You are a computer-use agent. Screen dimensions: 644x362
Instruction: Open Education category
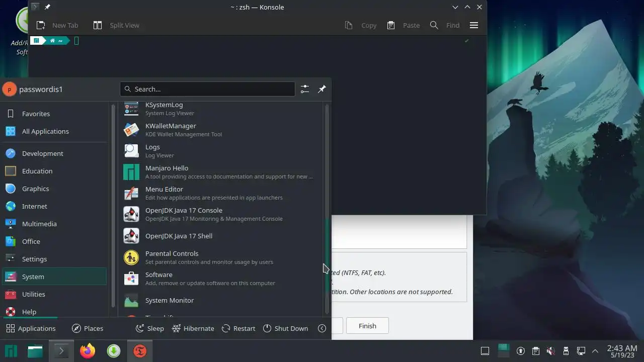pos(54,171)
